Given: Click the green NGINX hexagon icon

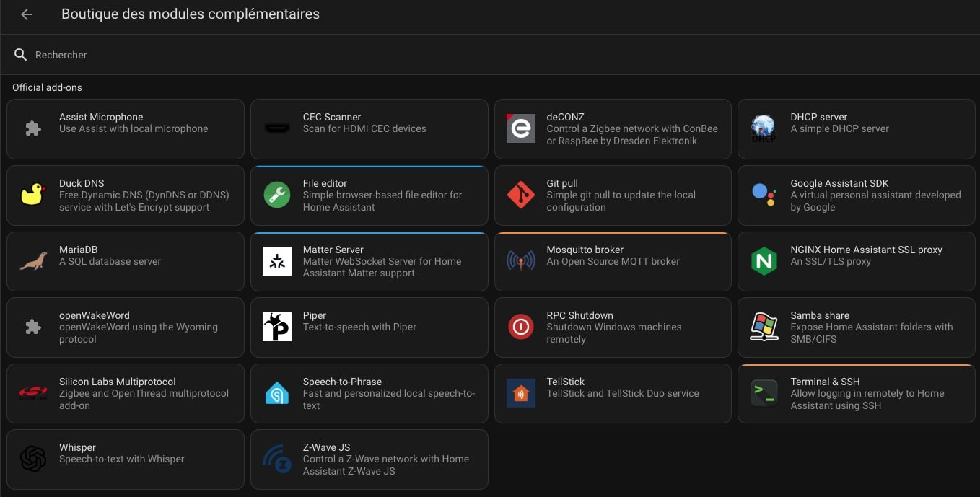Looking at the screenshot, I should coord(764,261).
